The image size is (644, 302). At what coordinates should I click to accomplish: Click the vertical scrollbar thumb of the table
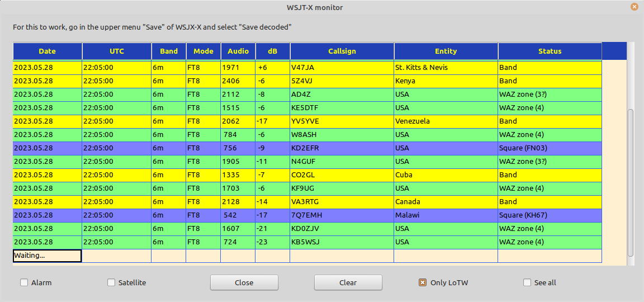point(631,182)
